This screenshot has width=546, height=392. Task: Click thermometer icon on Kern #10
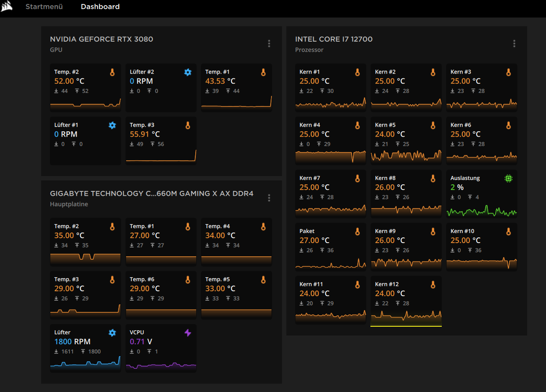coord(508,231)
